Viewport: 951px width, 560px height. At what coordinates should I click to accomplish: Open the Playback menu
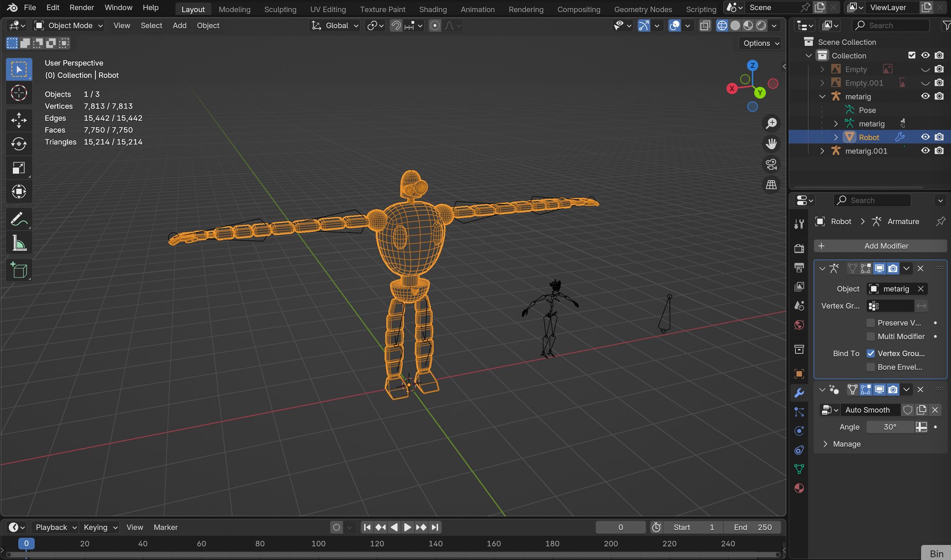click(x=56, y=527)
